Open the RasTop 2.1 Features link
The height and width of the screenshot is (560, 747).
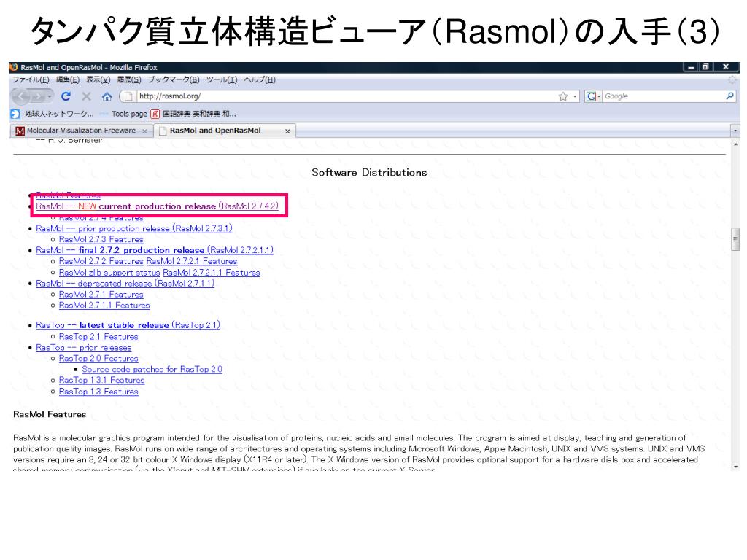click(x=98, y=337)
